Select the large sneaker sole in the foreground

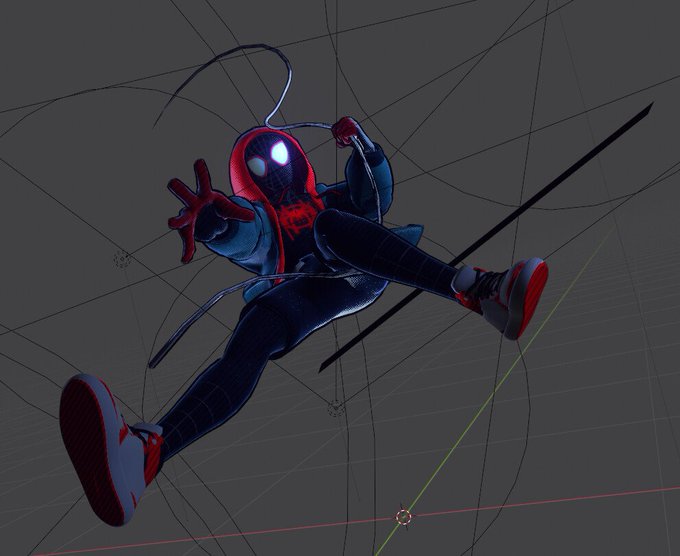click(x=93, y=449)
